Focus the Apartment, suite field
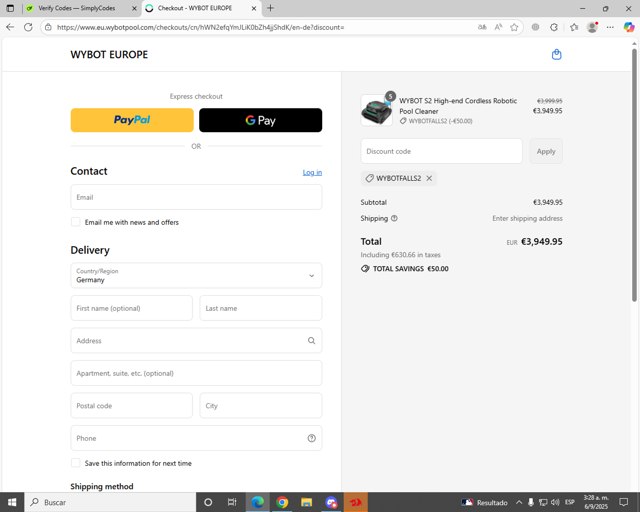The height and width of the screenshot is (512, 640). (196, 373)
